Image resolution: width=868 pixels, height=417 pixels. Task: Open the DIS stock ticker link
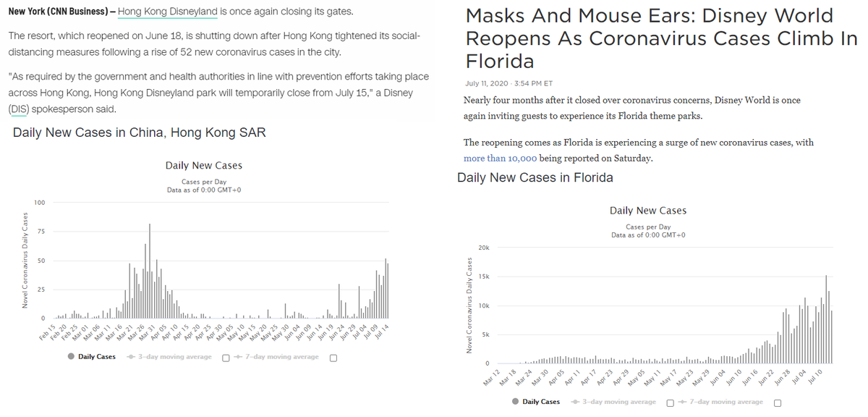pos(20,109)
